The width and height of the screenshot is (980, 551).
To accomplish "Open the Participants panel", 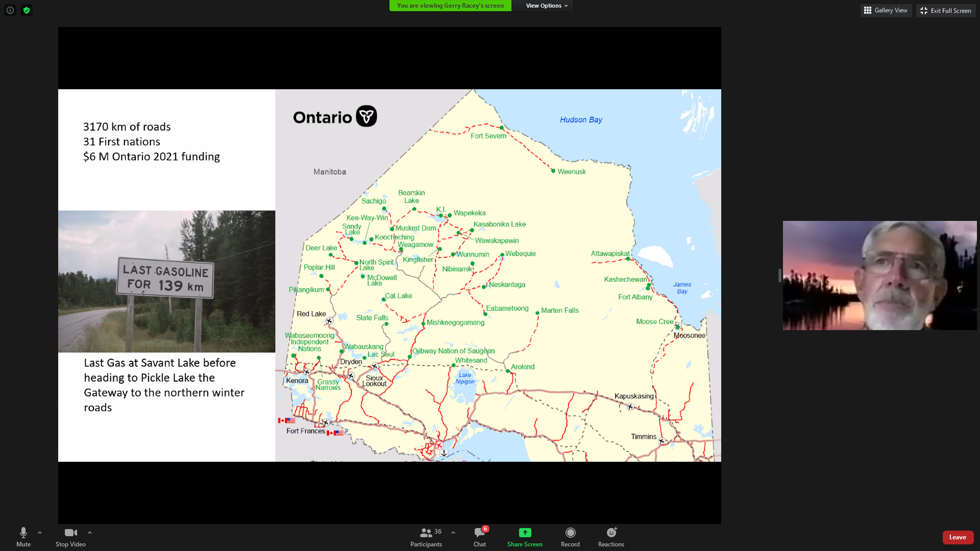I will [426, 537].
